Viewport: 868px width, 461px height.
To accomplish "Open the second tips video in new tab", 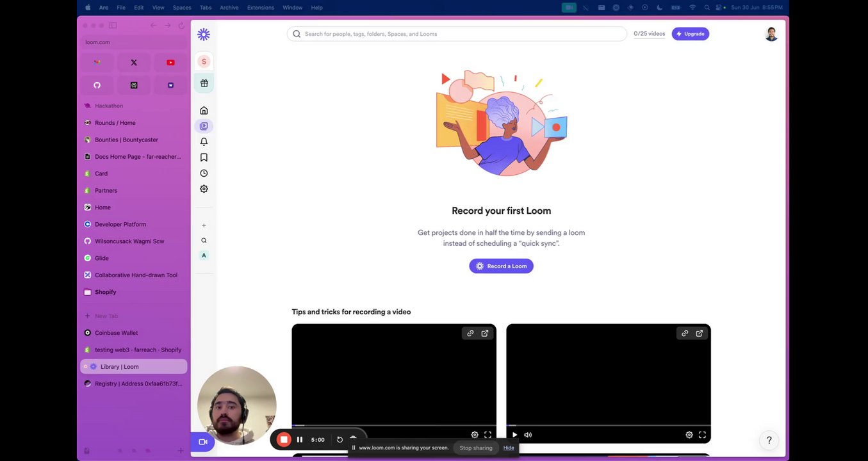I will (700, 333).
